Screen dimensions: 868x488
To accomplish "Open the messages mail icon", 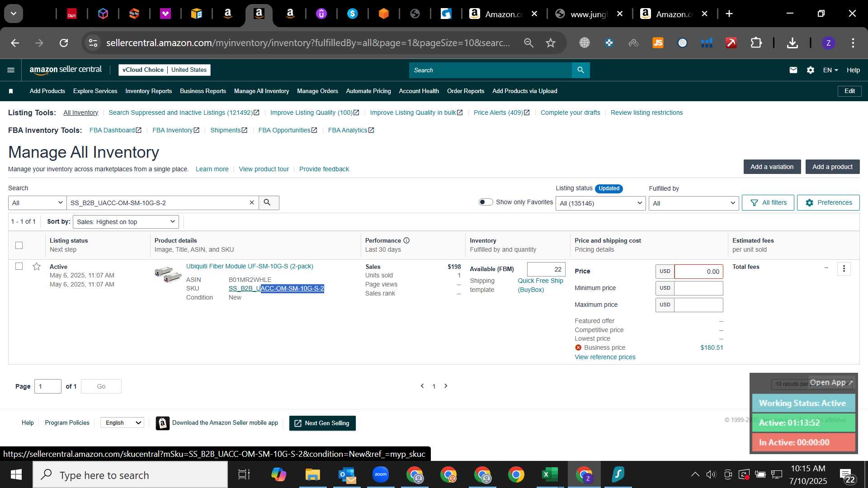I will tap(793, 70).
